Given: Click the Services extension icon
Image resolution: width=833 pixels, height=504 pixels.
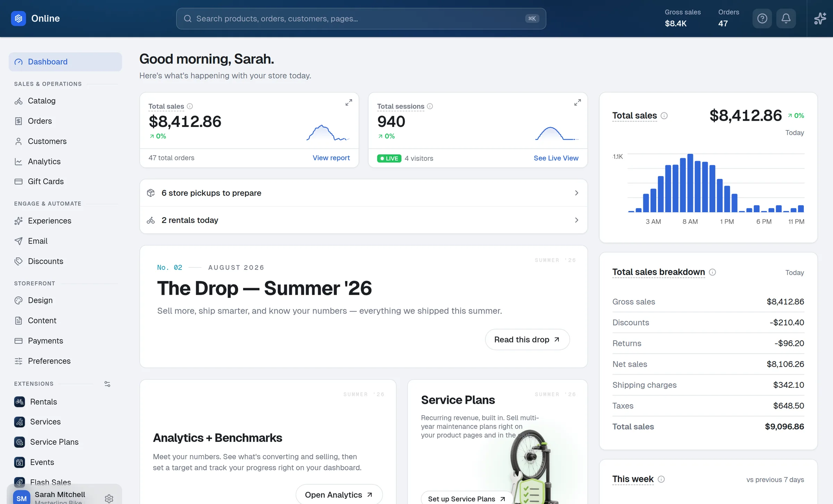Looking at the screenshot, I should point(19,422).
